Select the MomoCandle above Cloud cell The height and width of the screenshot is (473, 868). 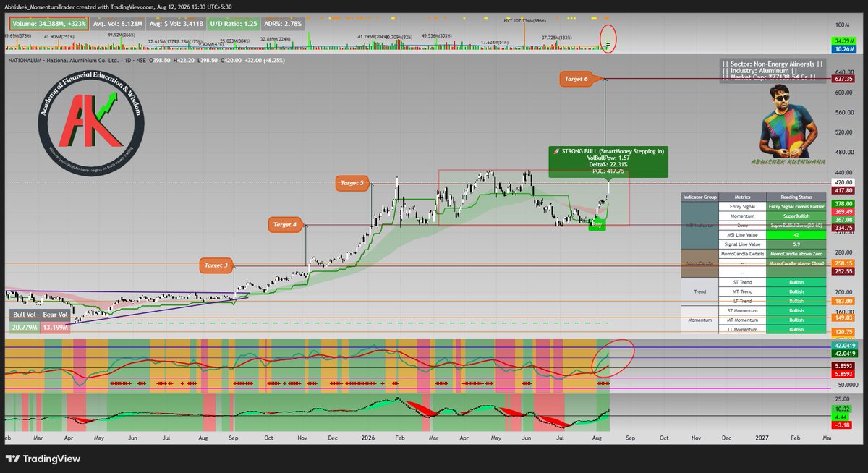pos(795,263)
